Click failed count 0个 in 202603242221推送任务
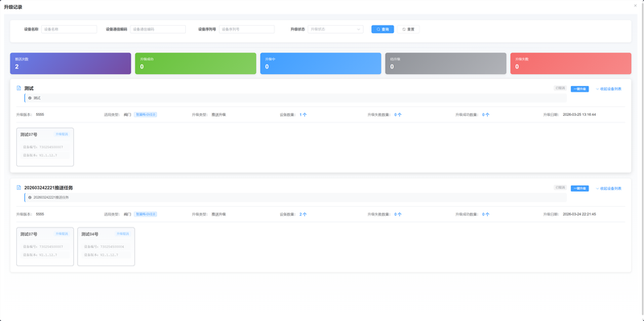Screen dimensions: 644x321 tap(398, 214)
